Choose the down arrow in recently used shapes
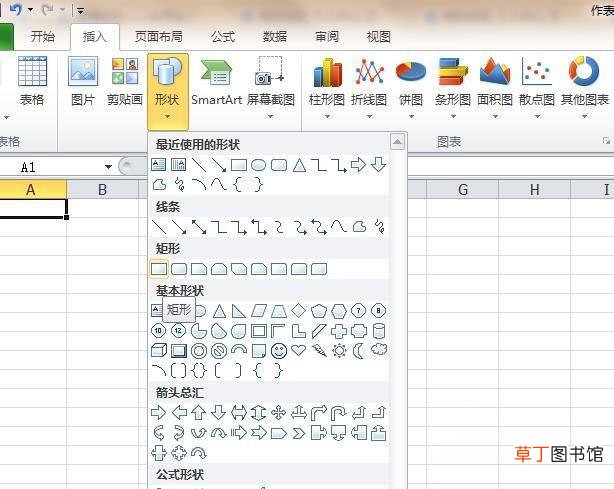Viewport: 614px width, 489px height. (379, 165)
